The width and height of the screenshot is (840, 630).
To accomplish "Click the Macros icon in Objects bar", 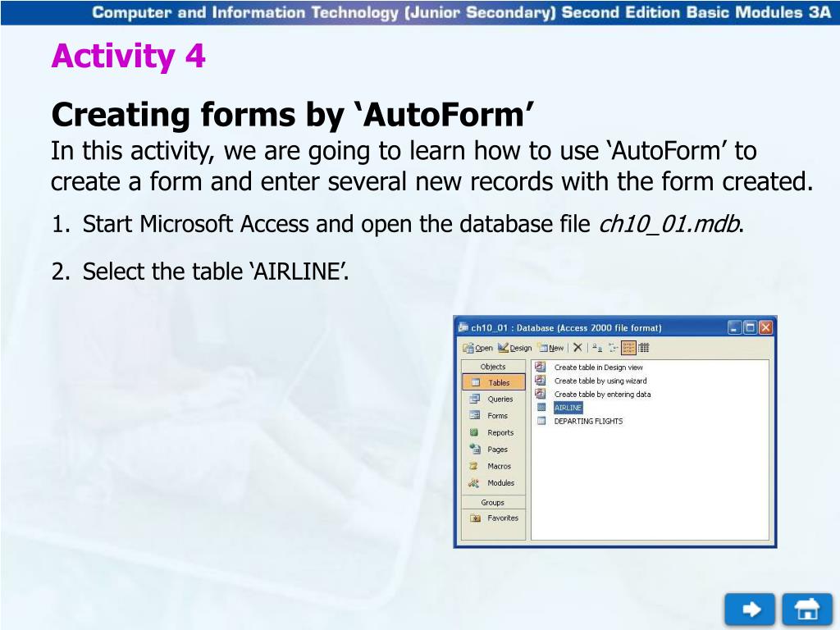I will coord(474,466).
